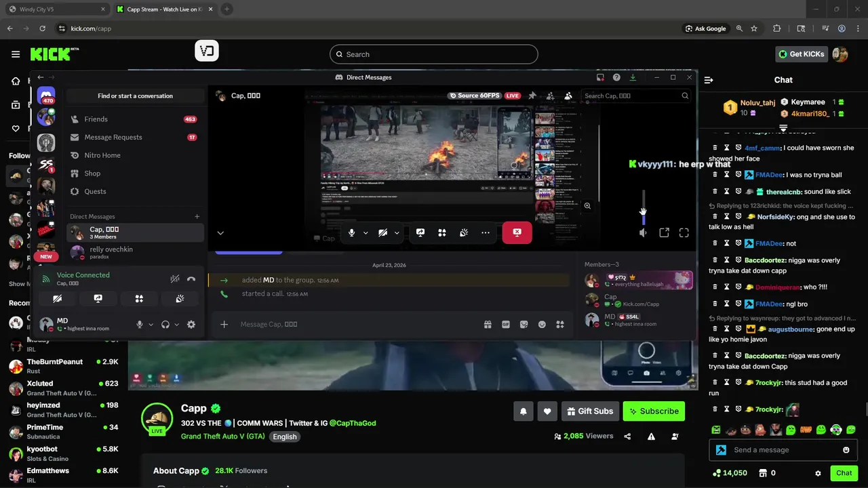Image resolution: width=868 pixels, height=488 pixels.
Task: Toggle the Discord member list
Action: [568, 96]
